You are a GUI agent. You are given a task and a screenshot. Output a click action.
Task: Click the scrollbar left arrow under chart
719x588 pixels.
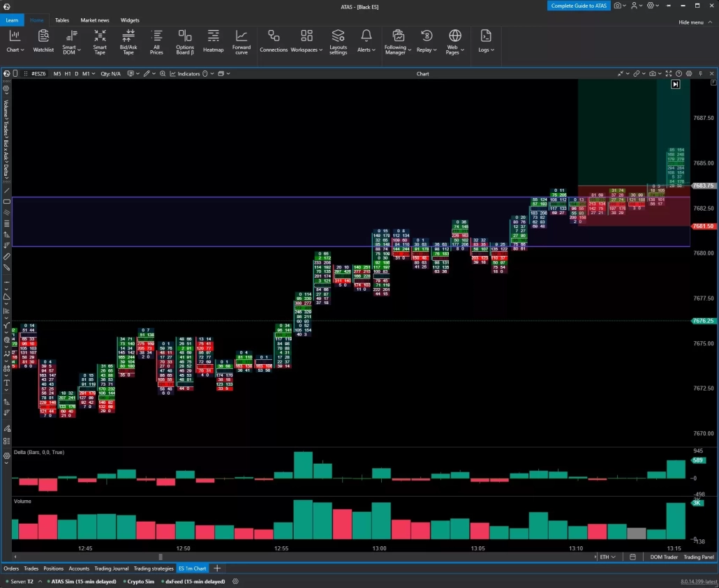click(15, 557)
